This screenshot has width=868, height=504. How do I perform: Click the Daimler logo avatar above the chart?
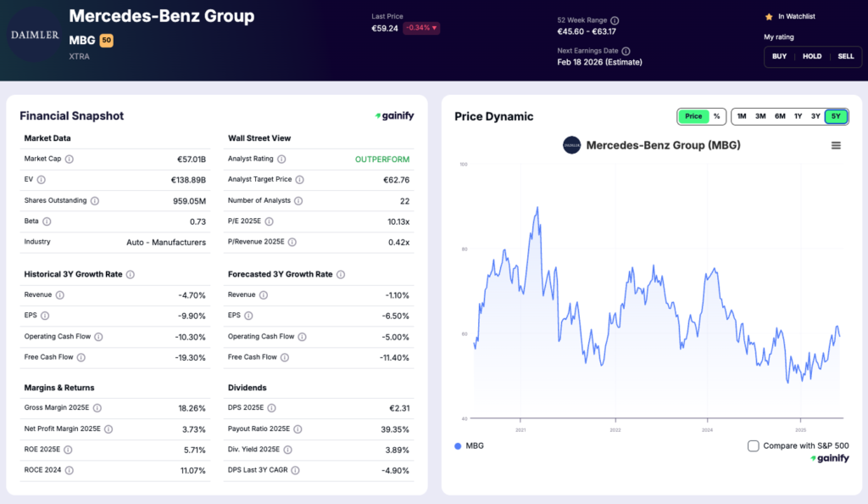pyautogui.click(x=571, y=145)
